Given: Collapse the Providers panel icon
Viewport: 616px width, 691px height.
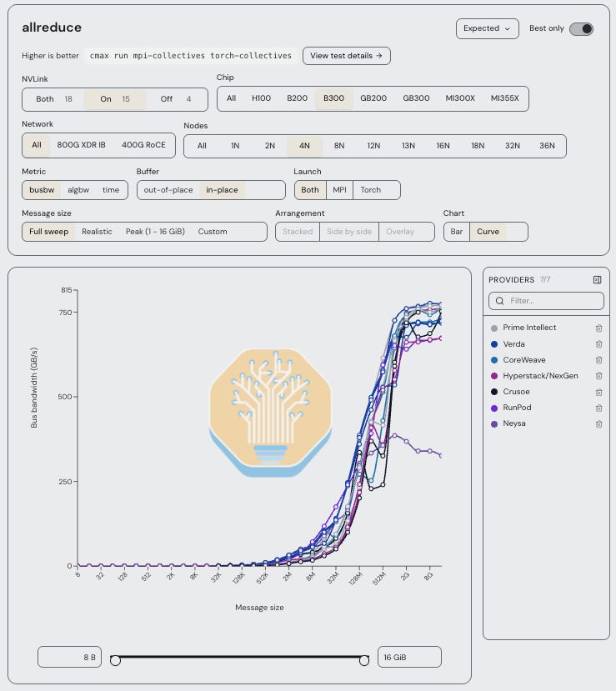Looking at the screenshot, I should (x=597, y=280).
